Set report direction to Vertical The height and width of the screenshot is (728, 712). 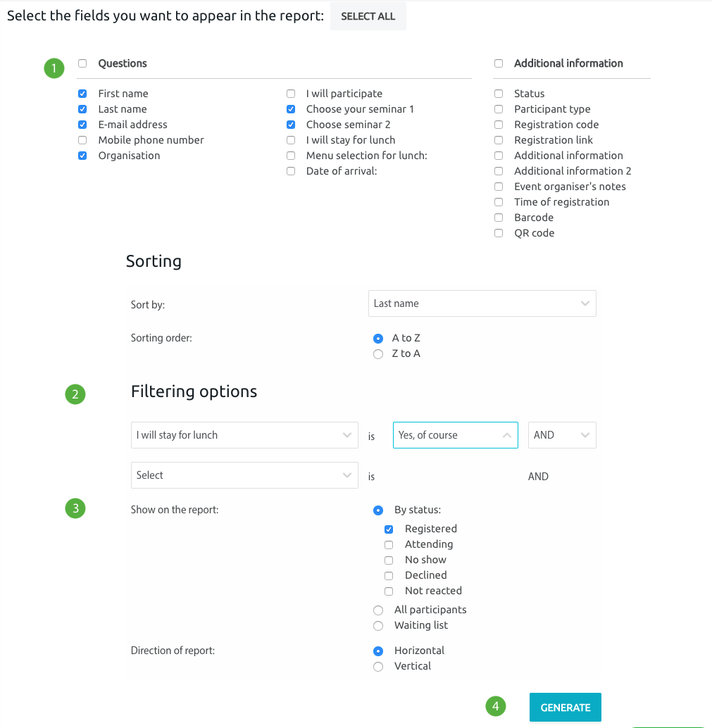[378, 667]
